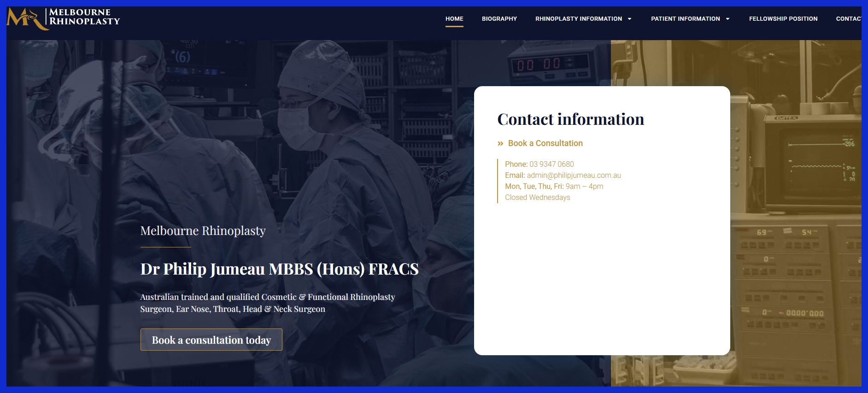Click the Dr Philip Jumeau MBBS heading

coord(279,269)
